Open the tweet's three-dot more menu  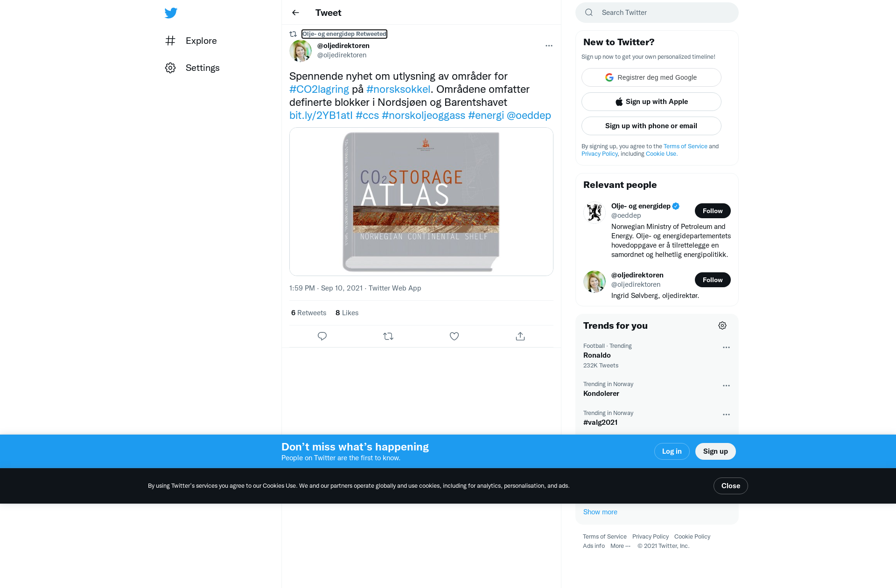tap(549, 46)
